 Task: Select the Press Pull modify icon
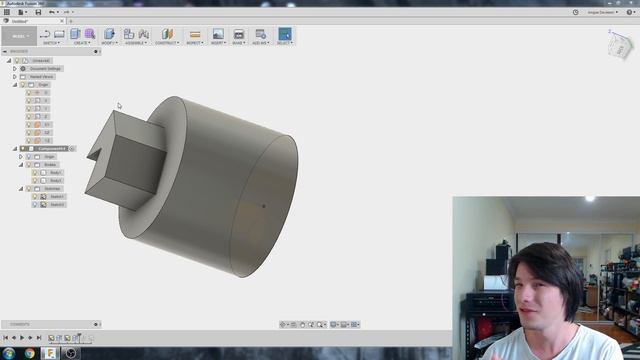[109, 34]
